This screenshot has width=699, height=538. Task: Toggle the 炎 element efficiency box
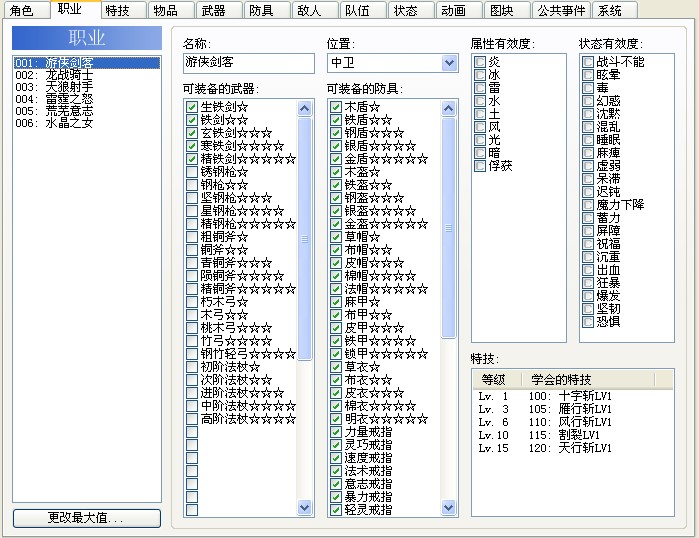point(480,62)
